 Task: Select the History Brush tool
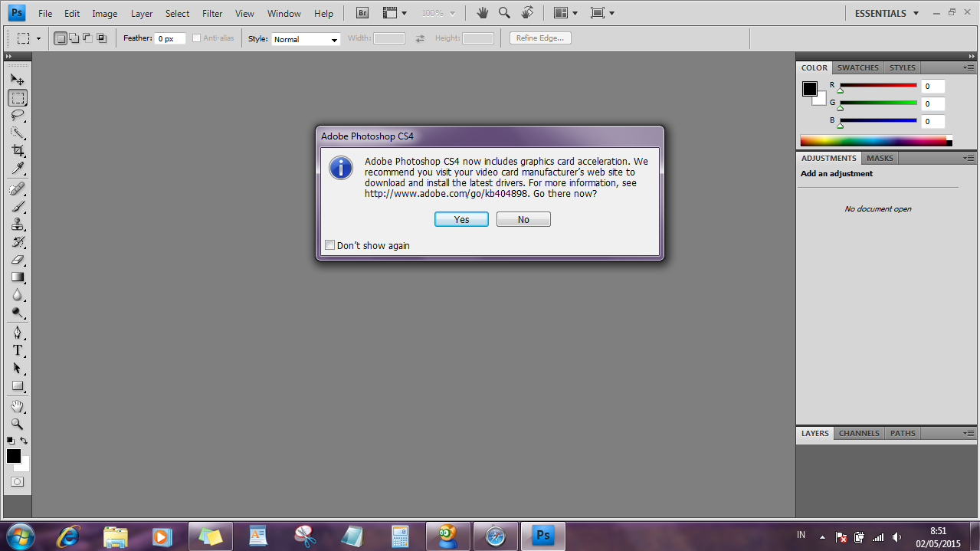click(x=17, y=242)
